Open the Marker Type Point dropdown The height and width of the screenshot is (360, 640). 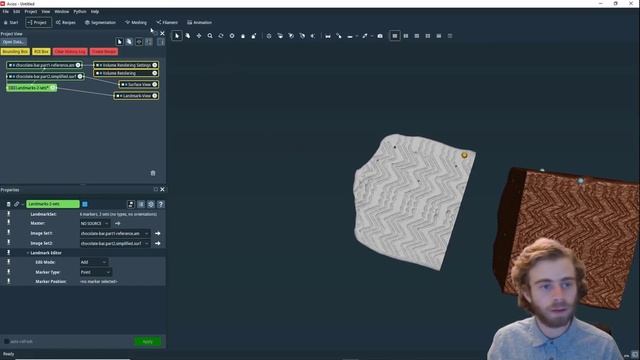pos(96,272)
